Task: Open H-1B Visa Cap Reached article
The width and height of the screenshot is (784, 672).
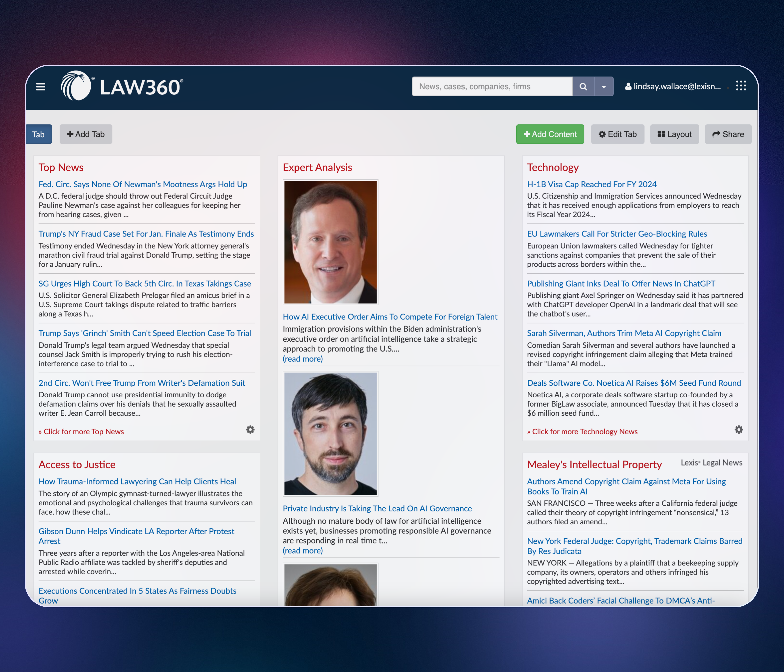Action: (592, 184)
